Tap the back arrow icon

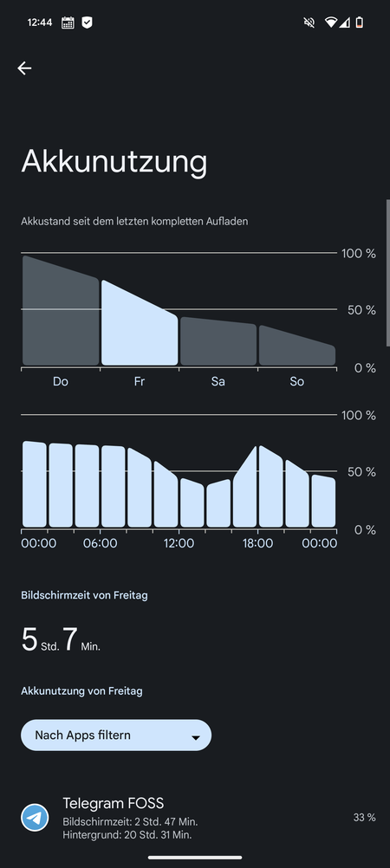point(24,68)
